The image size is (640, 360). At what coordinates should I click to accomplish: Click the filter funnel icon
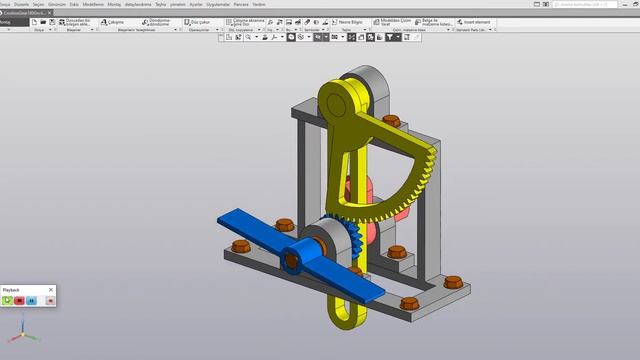[x=390, y=37]
